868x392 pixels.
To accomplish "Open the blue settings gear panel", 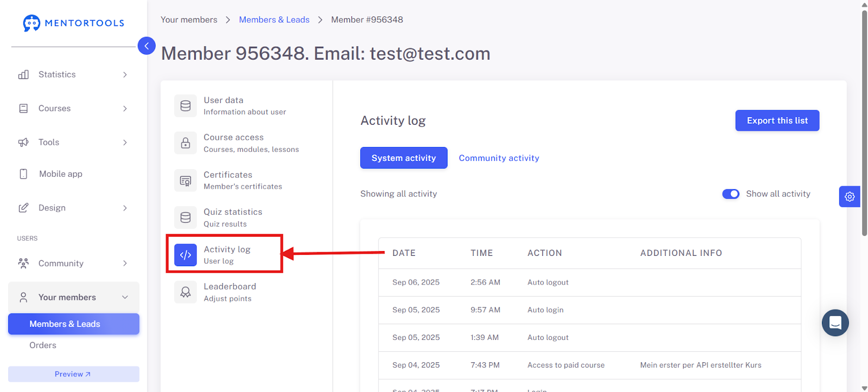I will pyautogui.click(x=850, y=197).
